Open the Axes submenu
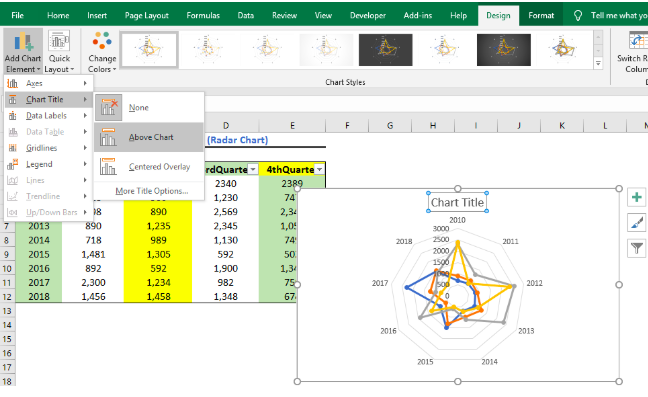The height and width of the screenshot is (397, 648). 48,83
